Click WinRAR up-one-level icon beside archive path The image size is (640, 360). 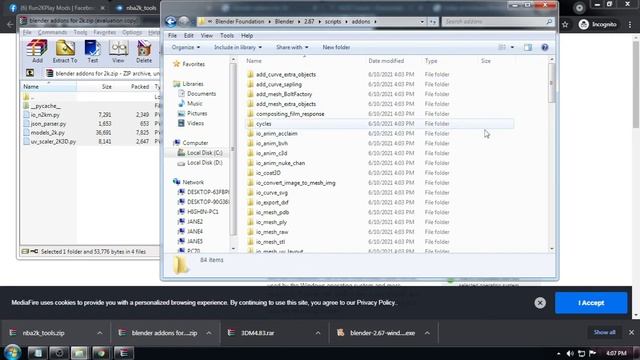[x=30, y=73]
